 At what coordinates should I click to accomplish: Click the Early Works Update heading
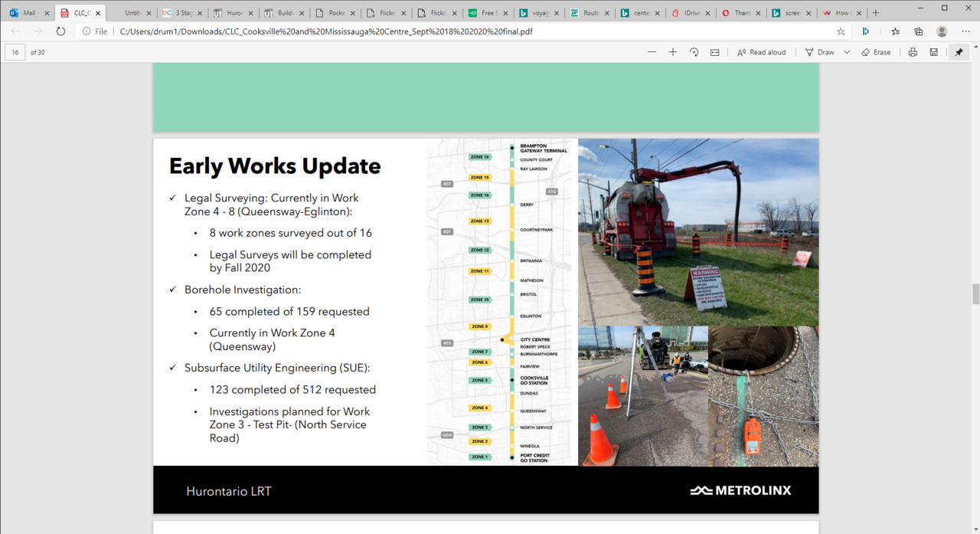pyautogui.click(x=275, y=166)
